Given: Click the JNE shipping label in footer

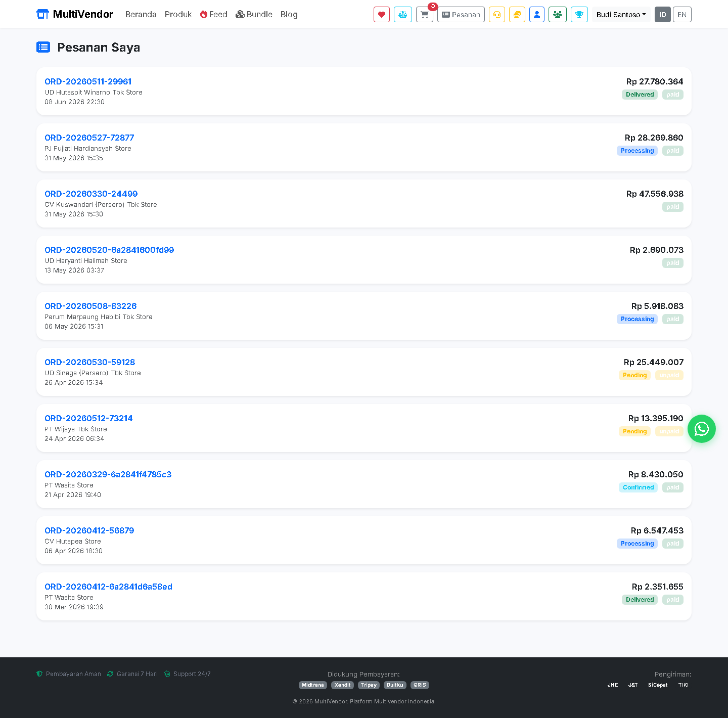Looking at the screenshot, I should pyautogui.click(x=613, y=685).
